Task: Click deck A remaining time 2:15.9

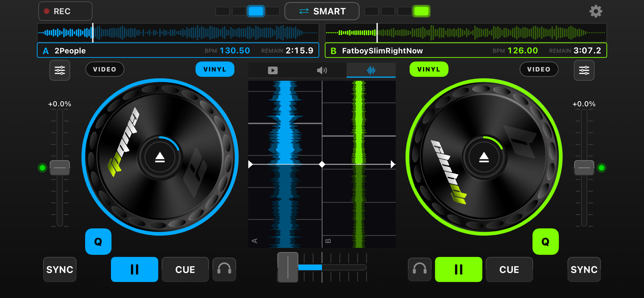Action: click(300, 51)
